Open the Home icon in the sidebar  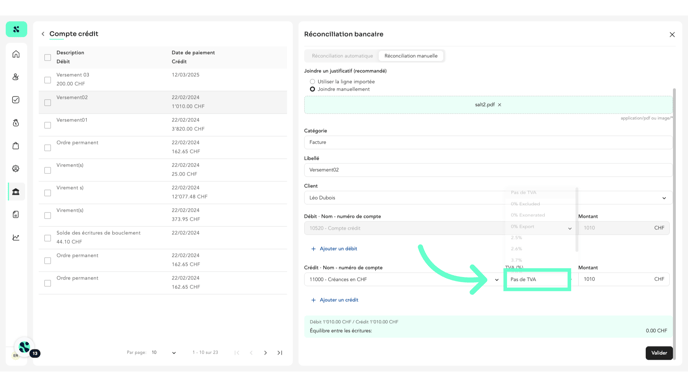click(16, 54)
